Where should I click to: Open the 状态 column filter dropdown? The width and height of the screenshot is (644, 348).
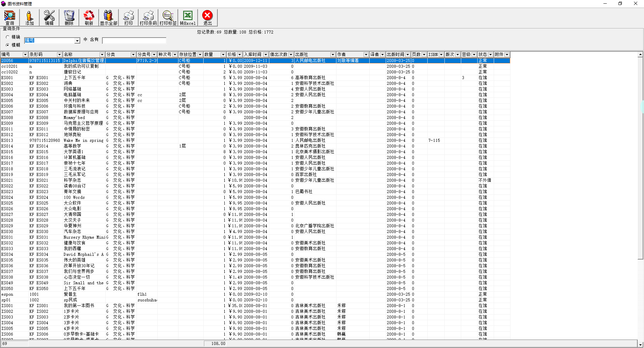490,55
